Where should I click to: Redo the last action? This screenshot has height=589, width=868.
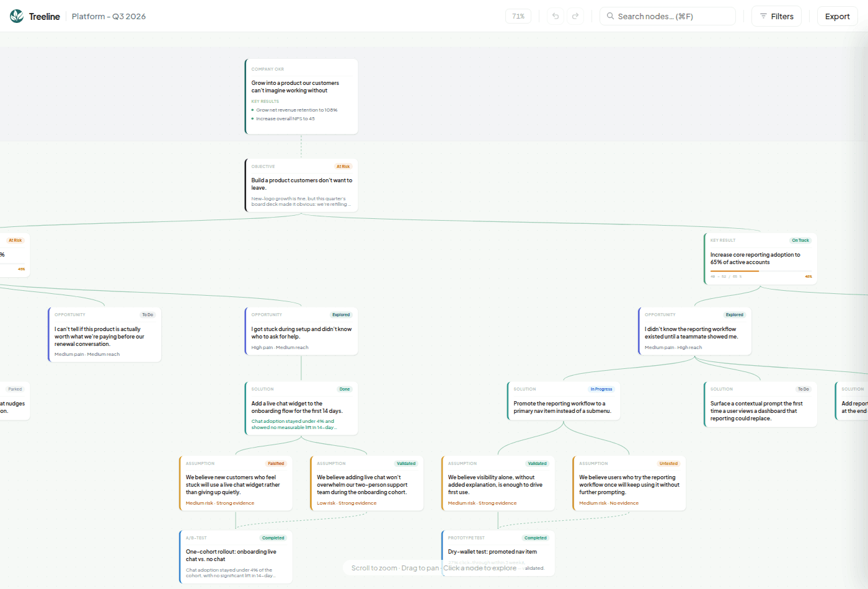[575, 16]
